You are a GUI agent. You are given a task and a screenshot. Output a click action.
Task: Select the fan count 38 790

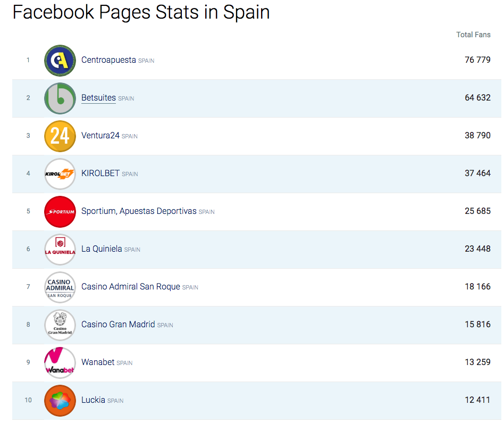pyautogui.click(x=477, y=135)
